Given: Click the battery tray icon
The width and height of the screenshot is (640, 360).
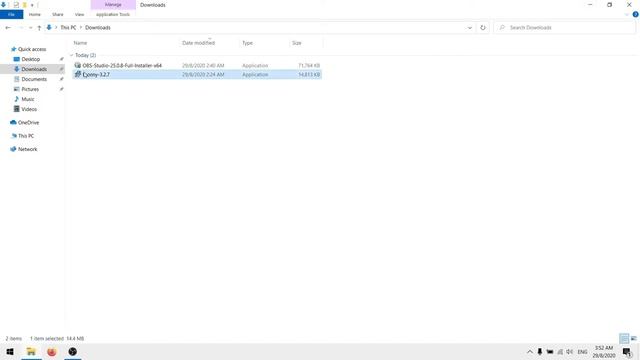Looking at the screenshot, I should [x=550, y=352].
